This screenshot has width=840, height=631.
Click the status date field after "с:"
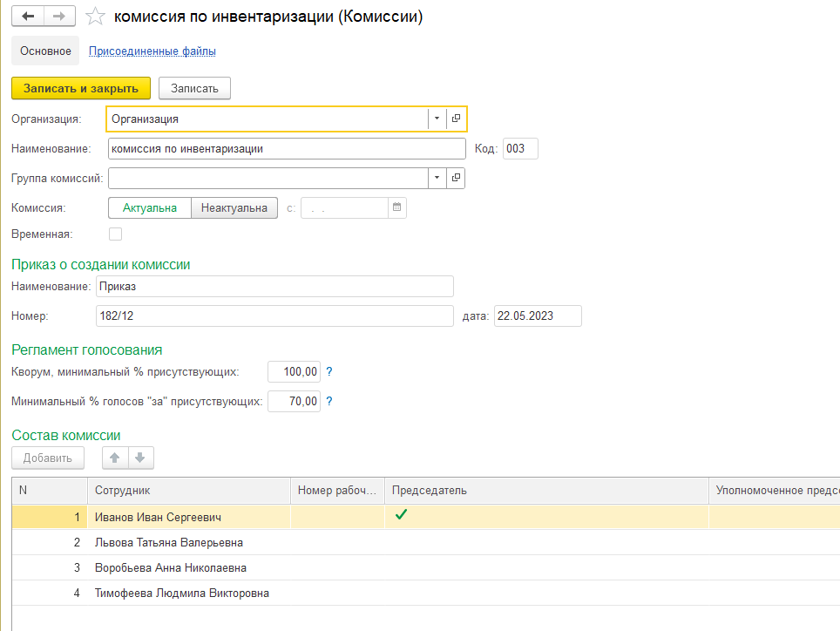coord(344,207)
